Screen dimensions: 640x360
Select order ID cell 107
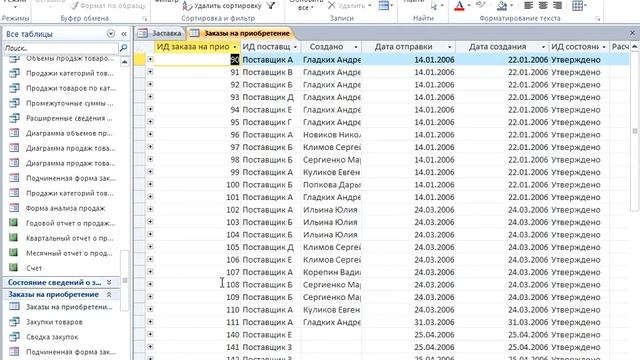[197, 272]
